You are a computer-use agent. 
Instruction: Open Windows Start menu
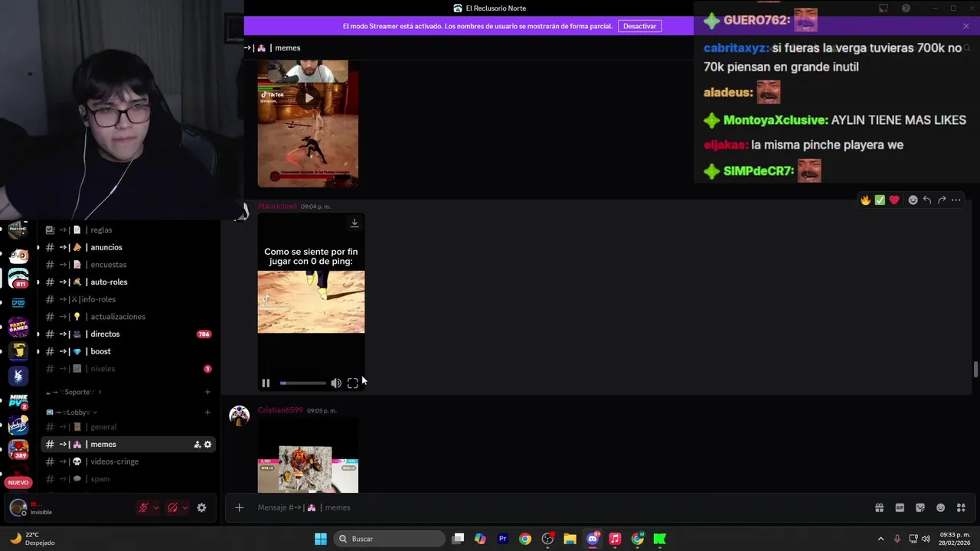tap(321, 539)
